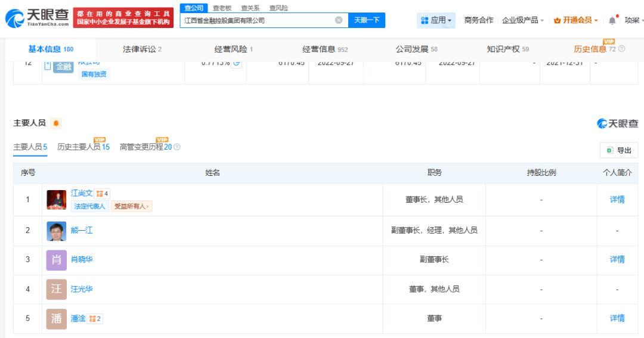Open 详情 link for 肖晓华

(617, 260)
